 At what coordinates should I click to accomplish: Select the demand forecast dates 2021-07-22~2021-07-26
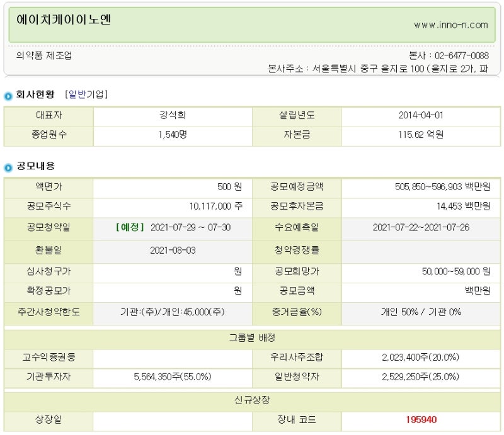click(x=421, y=227)
